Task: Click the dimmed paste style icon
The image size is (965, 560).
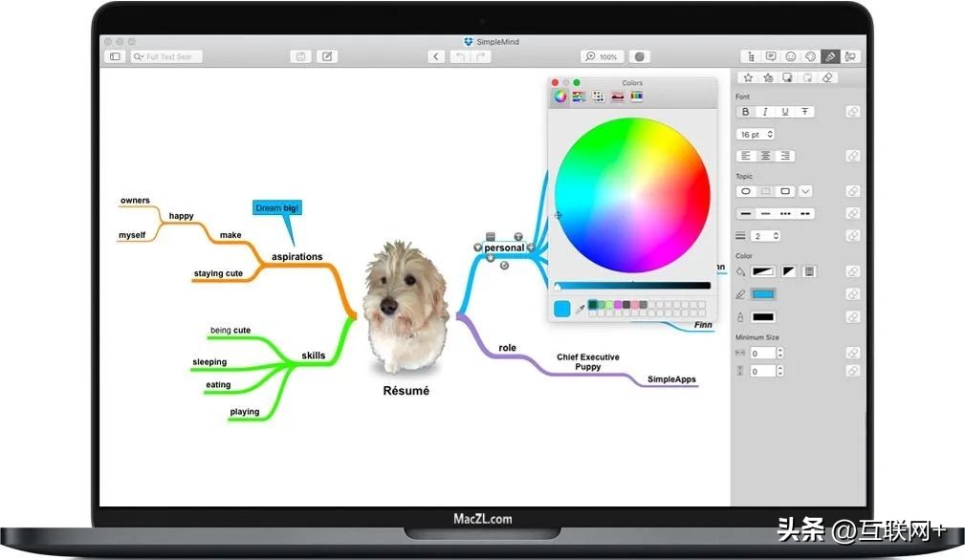Action: point(807,77)
